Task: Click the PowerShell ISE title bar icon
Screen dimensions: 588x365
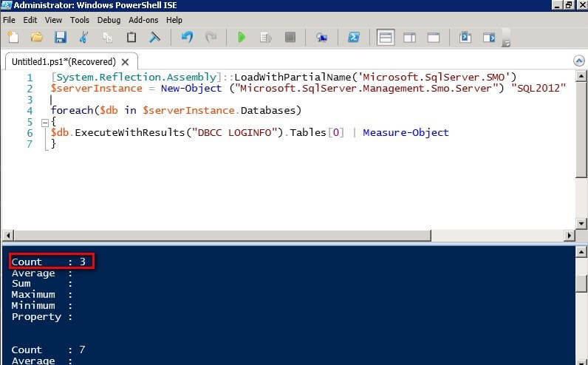Action: (x=6, y=5)
